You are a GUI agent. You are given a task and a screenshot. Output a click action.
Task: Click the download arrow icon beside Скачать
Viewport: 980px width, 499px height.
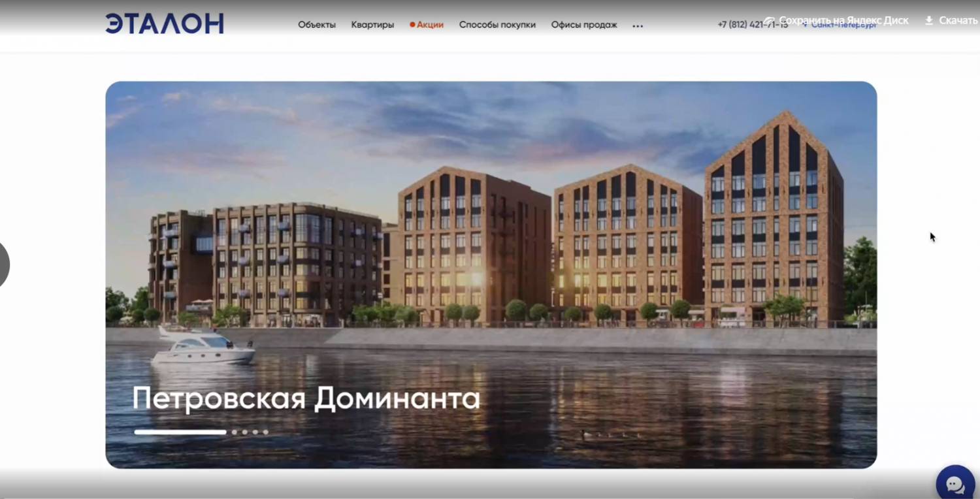click(929, 21)
